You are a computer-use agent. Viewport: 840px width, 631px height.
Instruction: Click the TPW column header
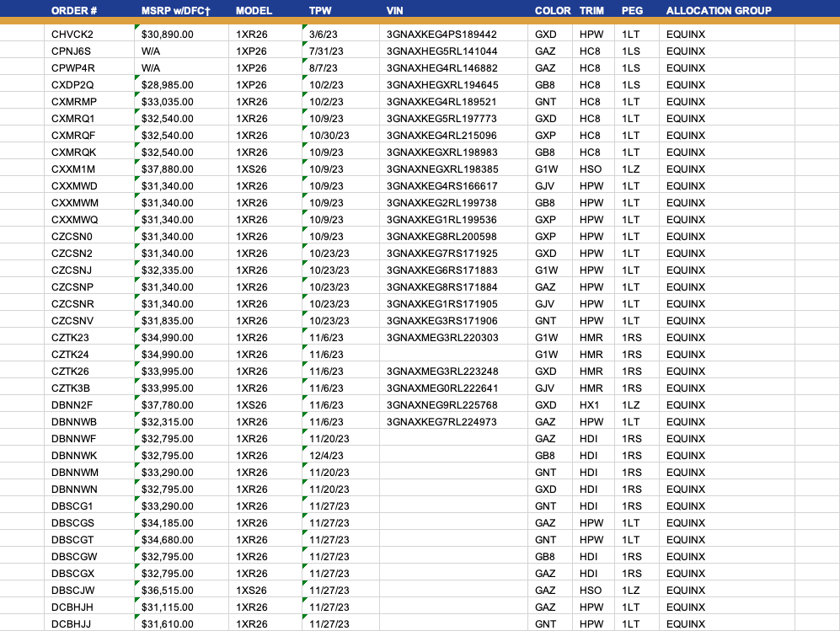[320, 11]
